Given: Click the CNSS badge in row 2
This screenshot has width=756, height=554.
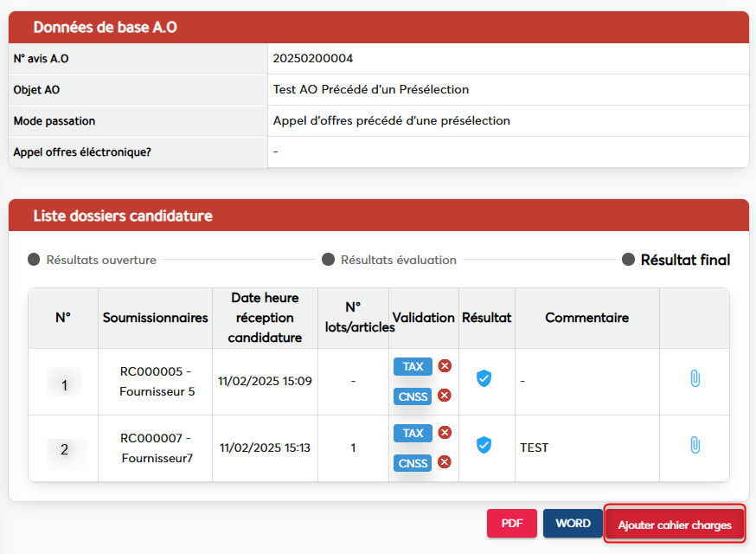Looking at the screenshot, I should tap(413, 463).
